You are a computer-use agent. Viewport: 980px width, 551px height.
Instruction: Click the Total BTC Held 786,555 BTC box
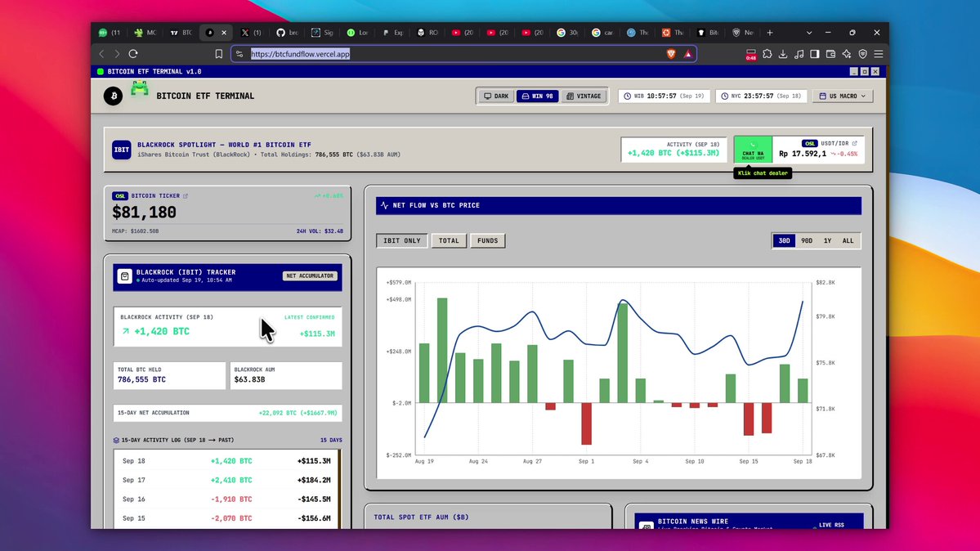(x=169, y=375)
